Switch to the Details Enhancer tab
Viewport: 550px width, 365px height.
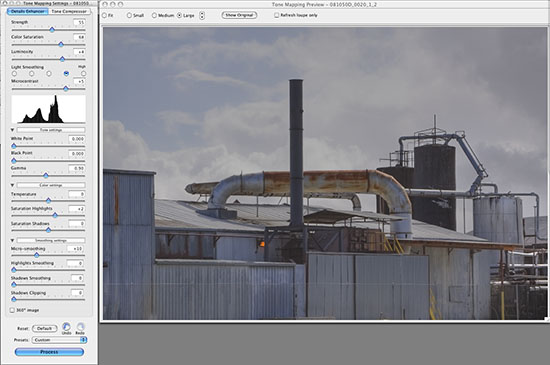(x=28, y=11)
